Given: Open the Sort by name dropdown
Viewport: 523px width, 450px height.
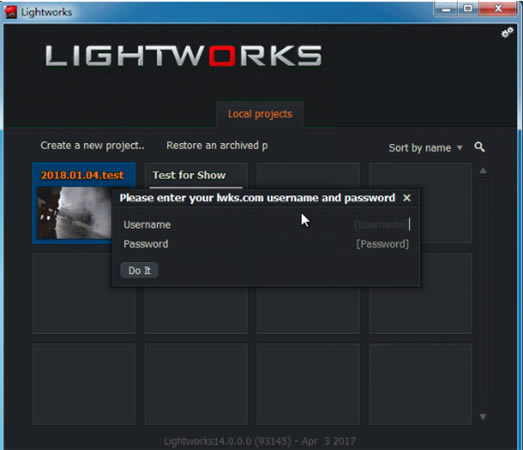Looking at the screenshot, I should pyautogui.click(x=425, y=148).
